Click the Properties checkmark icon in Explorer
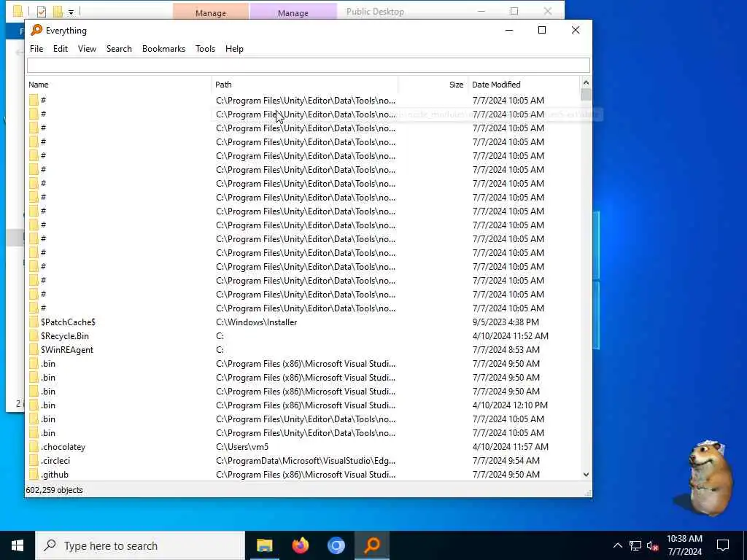 (42, 12)
